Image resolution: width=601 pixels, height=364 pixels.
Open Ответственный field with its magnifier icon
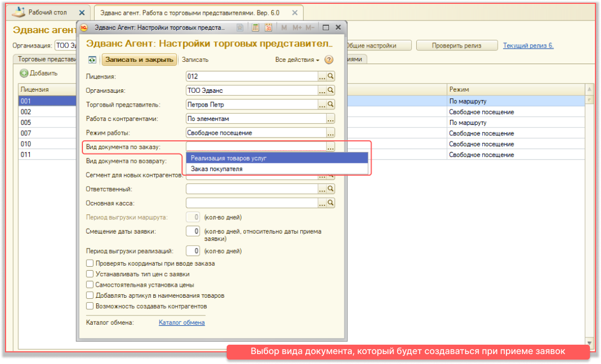click(331, 189)
